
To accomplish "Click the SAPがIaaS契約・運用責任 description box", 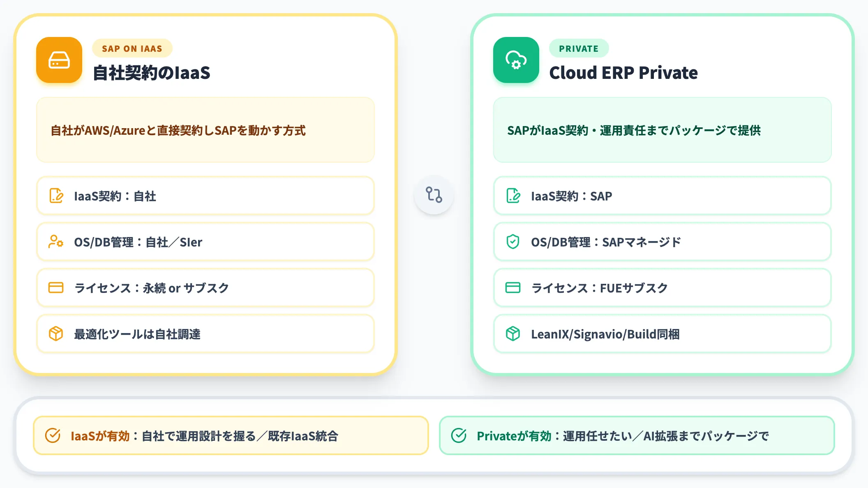I will (x=663, y=130).
